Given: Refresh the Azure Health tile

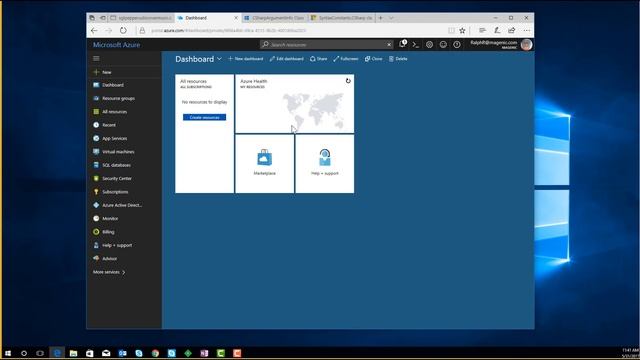Looking at the screenshot, I should 348,81.
